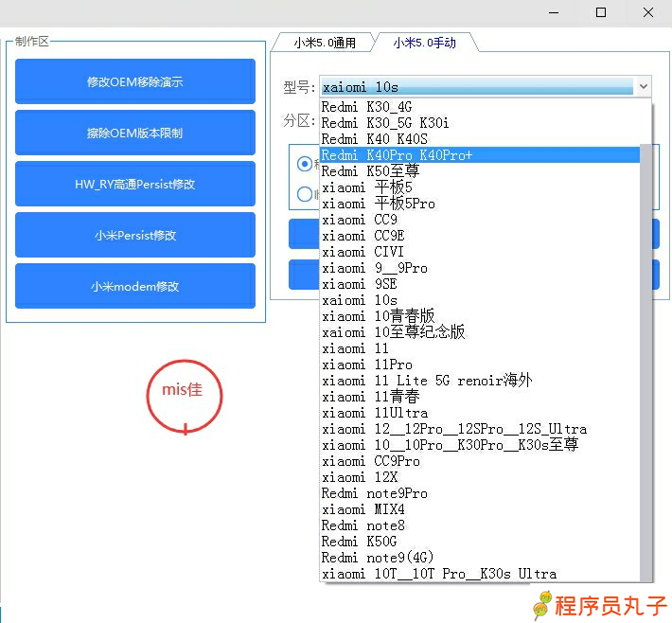Select xiaomi CIVI option

480,252
